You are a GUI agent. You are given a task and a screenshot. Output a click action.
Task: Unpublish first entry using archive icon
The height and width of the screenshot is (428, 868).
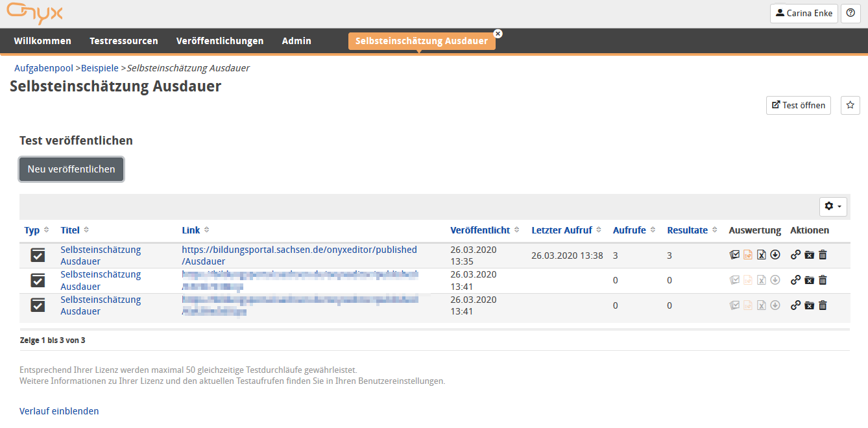tap(809, 254)
